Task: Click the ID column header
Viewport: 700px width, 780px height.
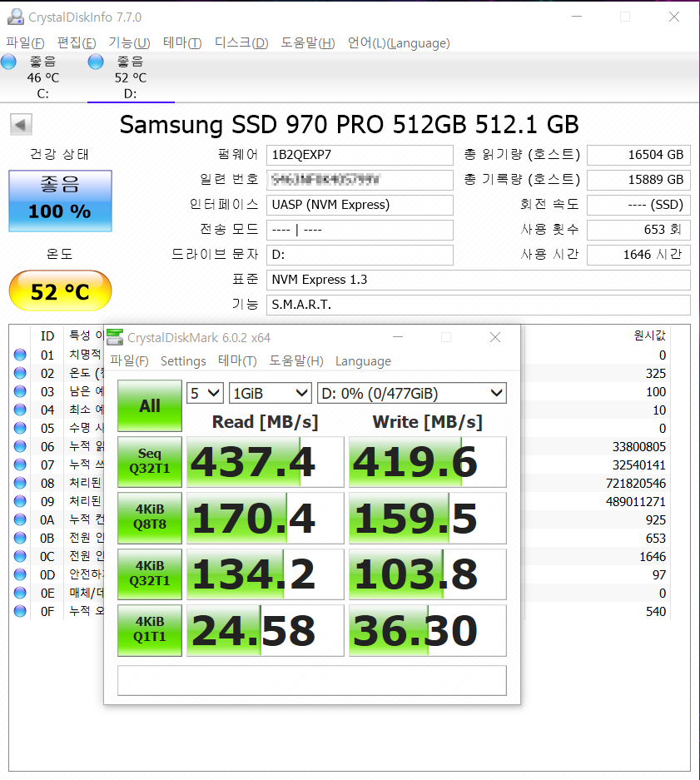Action: 47,335
